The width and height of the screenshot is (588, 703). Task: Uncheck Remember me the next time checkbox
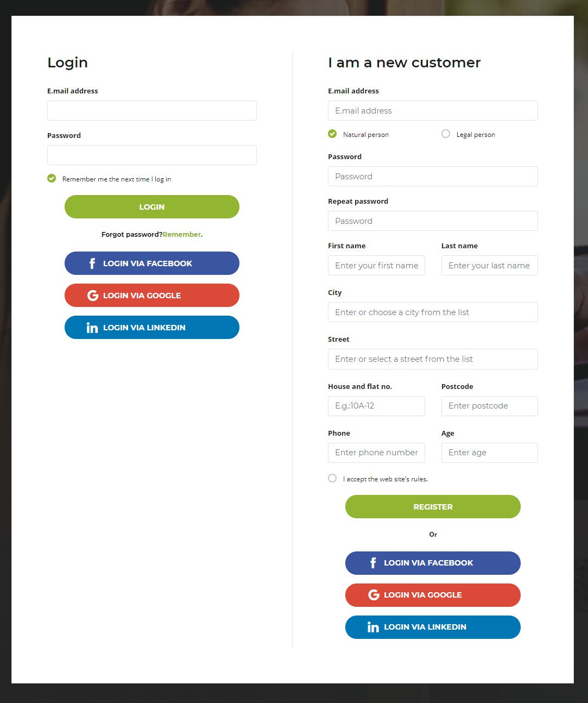click(x=52, y=179)
